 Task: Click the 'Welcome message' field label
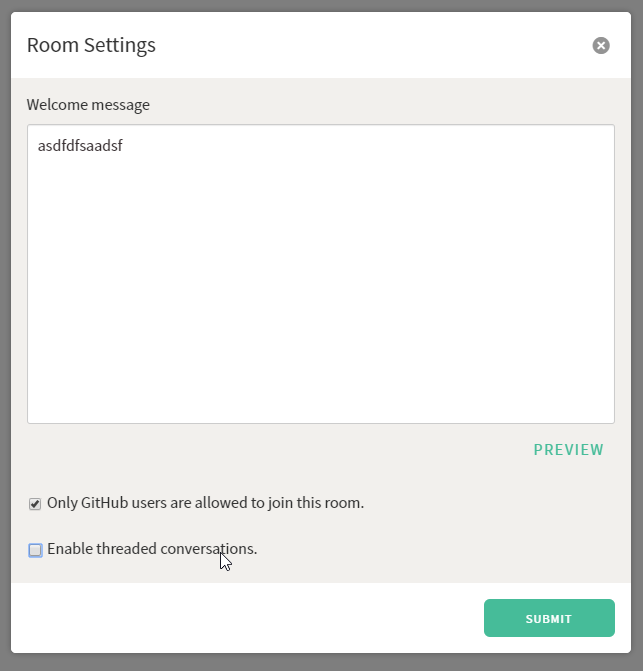pos(88,105)
